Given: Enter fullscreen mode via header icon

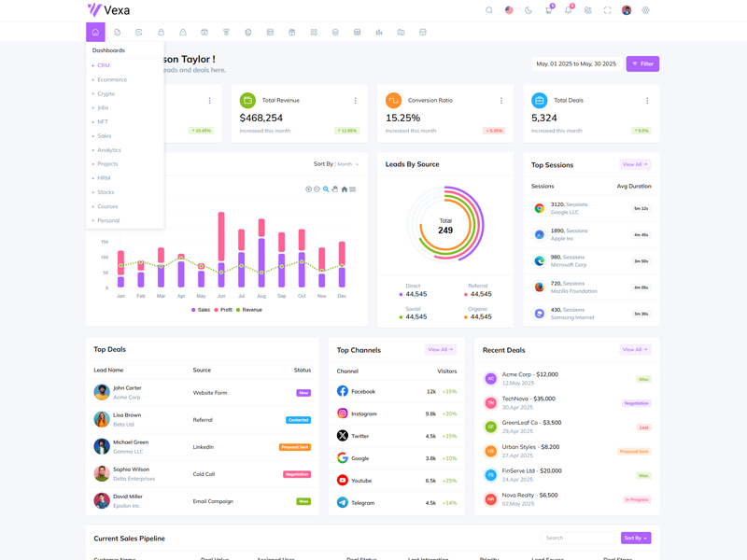Looking at the screenshot, I should point(607,10).
